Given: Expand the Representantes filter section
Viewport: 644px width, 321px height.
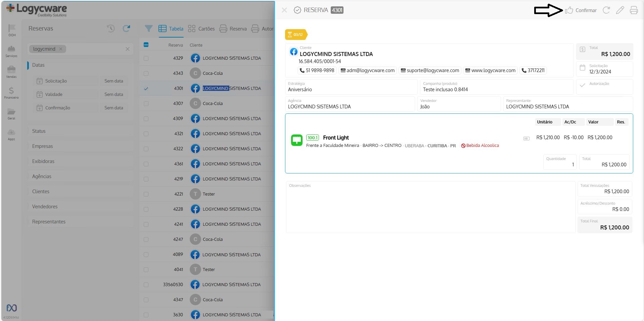Looking at the screenshot, I should click(81, 222).
